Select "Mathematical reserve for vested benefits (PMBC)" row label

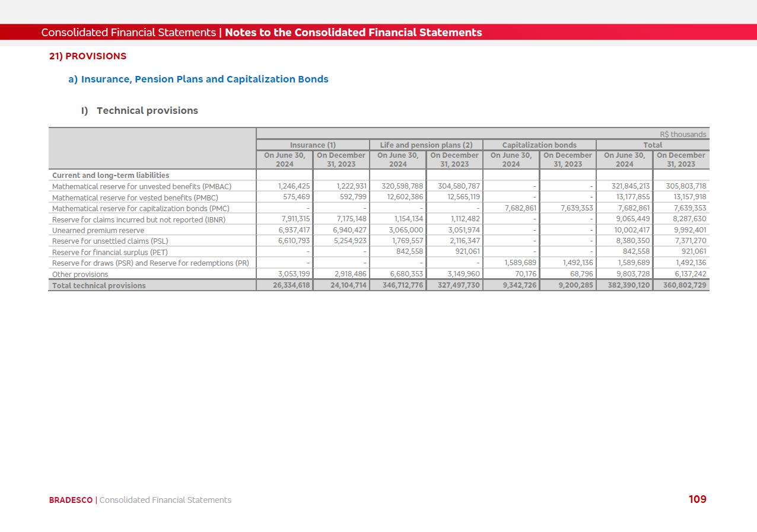pos(135,197)
